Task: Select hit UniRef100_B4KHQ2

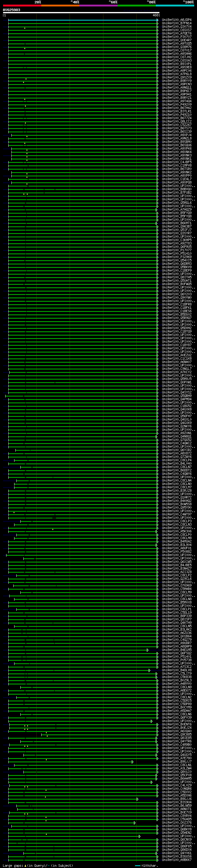Action: (176, 501)
